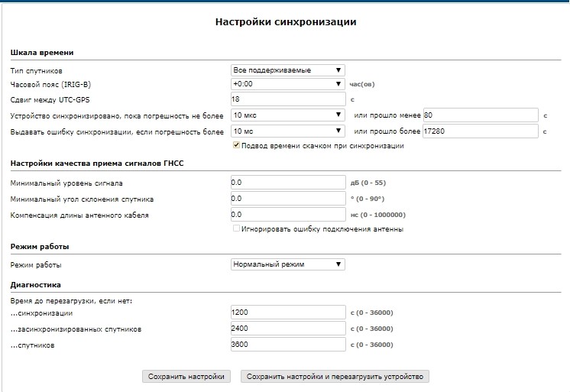The height and width of the screenshot is (392, 570).
Task: Click the Сохранить настройки button
Action: [x=187, y=377]
